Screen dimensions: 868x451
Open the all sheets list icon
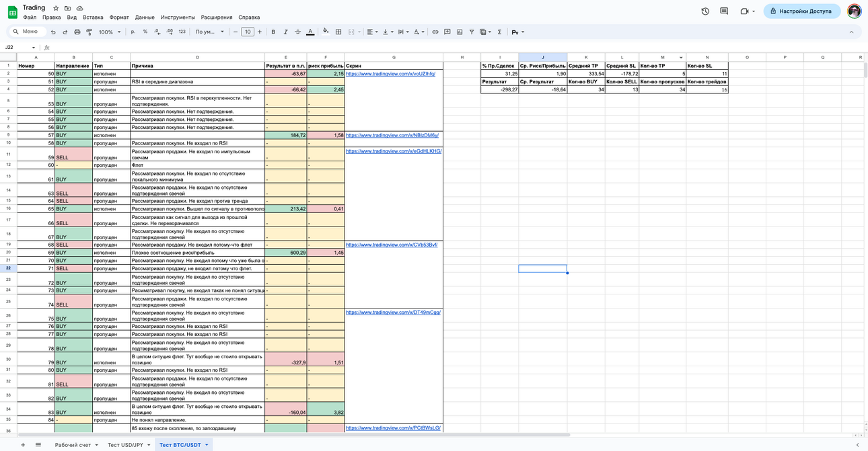pyautogui.click(x=38, y=445)
